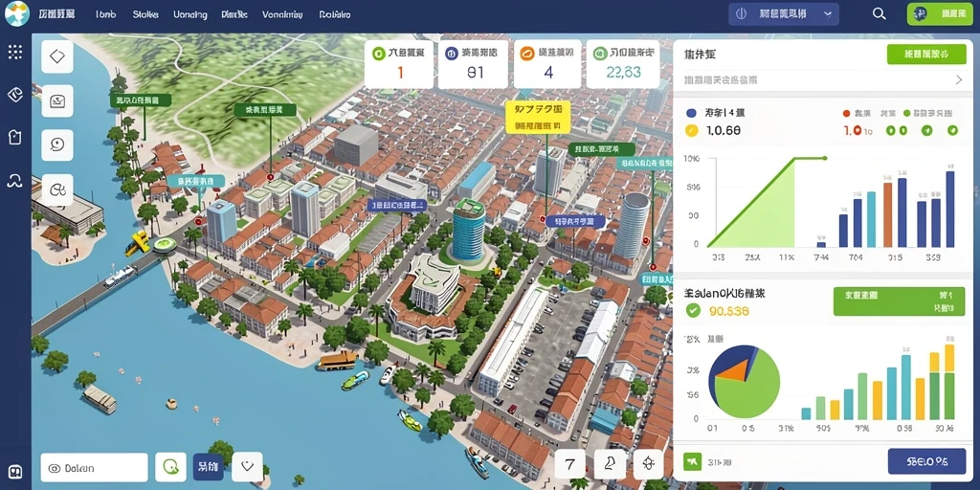Open the chat bubble tool on map
This screenshot has height=490, width=980.
pyautogui.click(x=57, y=145)
